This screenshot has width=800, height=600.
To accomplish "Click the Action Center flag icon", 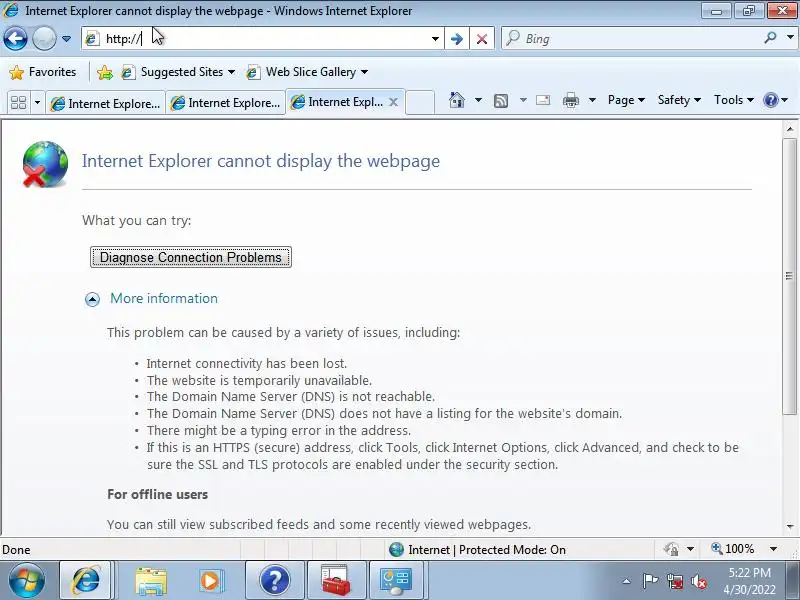I will (650, 581).
